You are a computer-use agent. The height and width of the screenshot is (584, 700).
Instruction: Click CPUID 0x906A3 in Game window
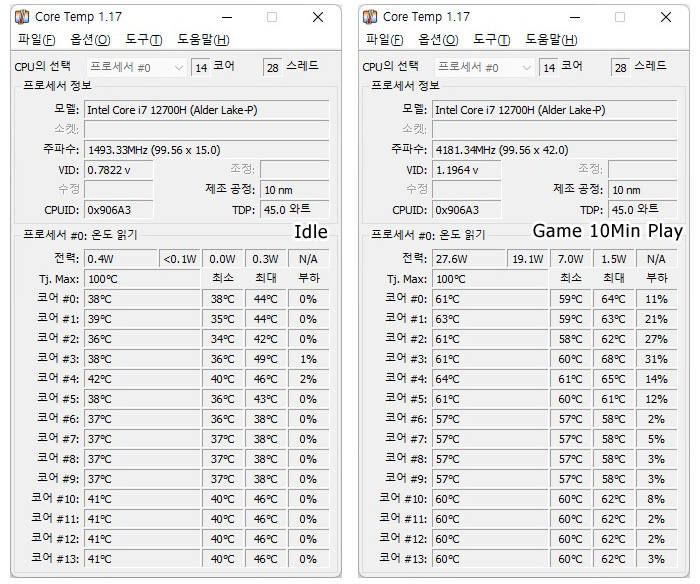tap(467, 210)
